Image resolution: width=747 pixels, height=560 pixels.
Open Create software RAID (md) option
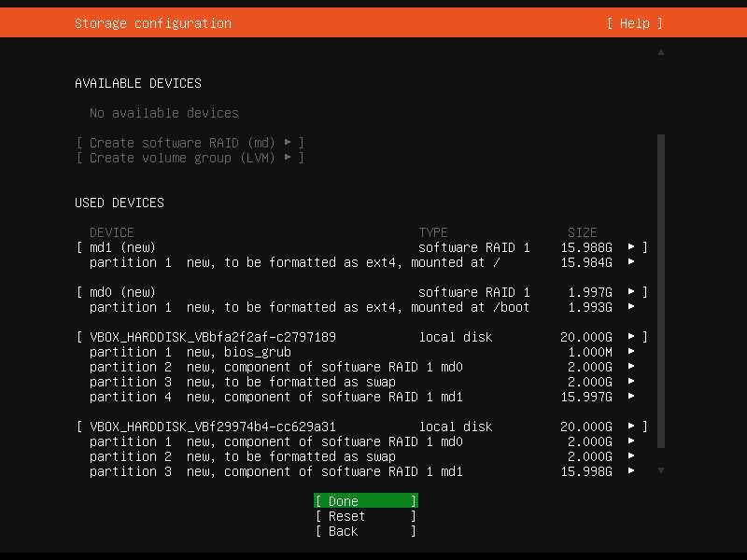click(190, 143)
